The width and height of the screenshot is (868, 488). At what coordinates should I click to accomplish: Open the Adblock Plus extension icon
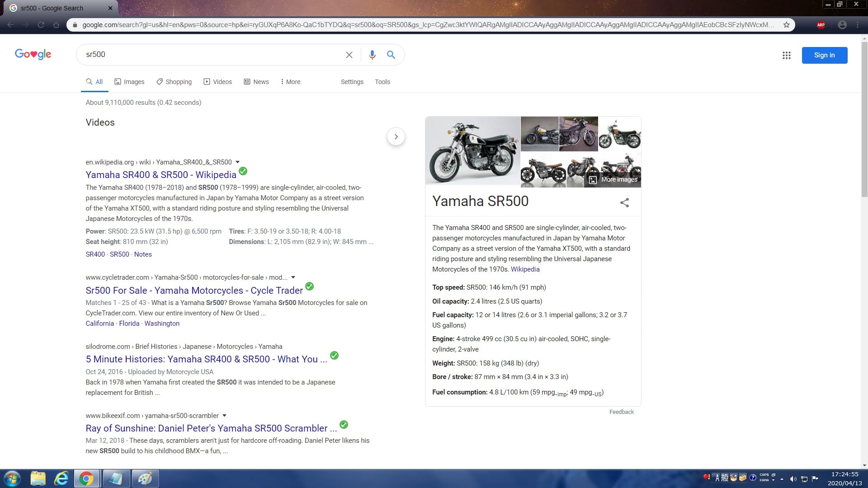821,25
